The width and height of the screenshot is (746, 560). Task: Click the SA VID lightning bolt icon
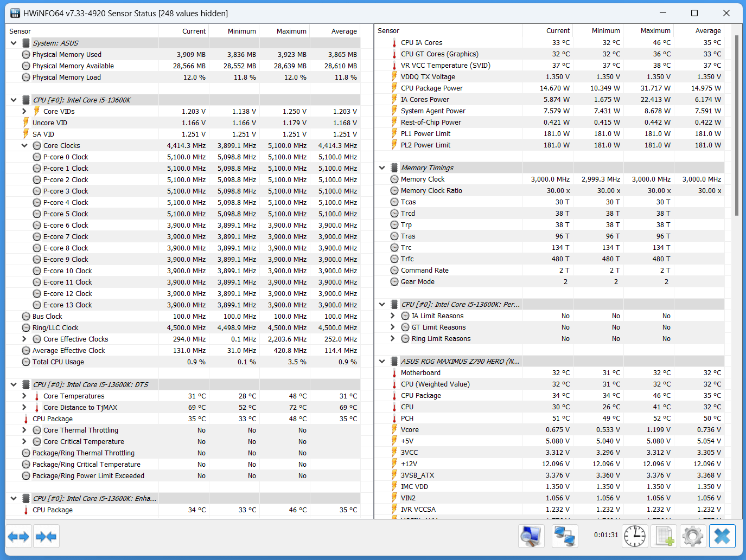point(26,134)
